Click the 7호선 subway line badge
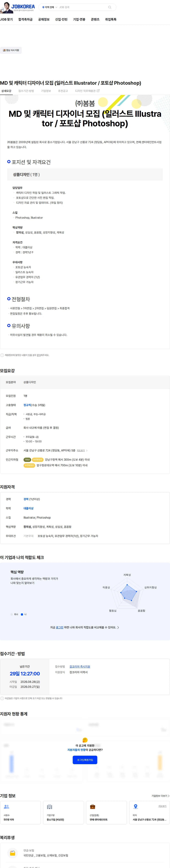This screenshot has width=170, height=868. (27, 460)
